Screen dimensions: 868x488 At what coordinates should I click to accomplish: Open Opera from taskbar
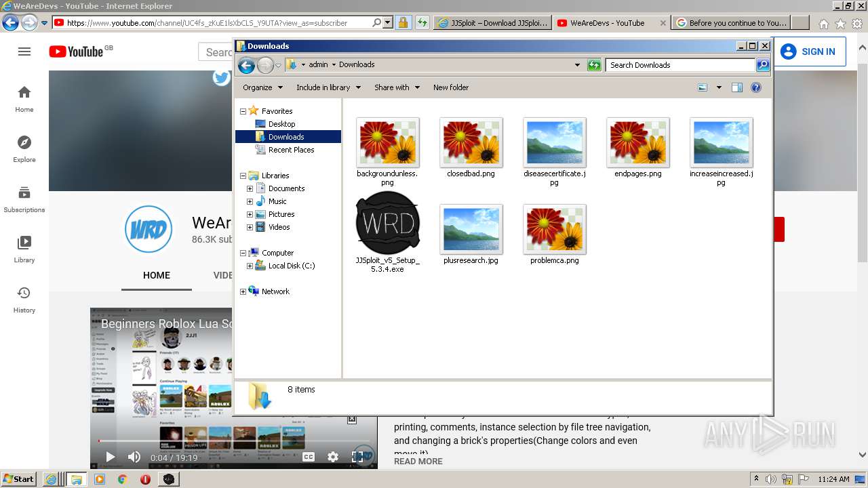coord(145,479)
